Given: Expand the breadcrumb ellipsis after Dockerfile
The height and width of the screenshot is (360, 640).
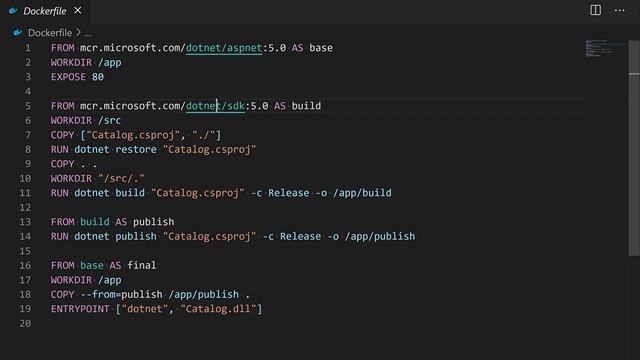Looking at the screenshot, I should tap(88, 33).
